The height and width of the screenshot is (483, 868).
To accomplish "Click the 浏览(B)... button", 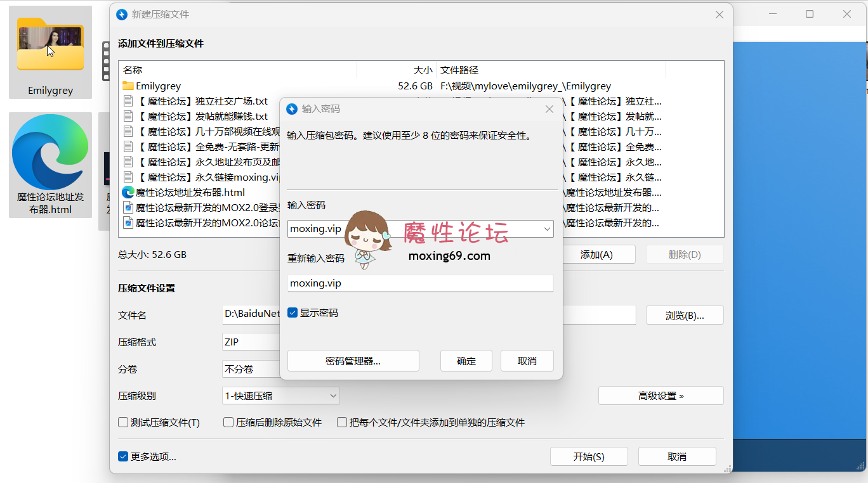I will point(685,315).
